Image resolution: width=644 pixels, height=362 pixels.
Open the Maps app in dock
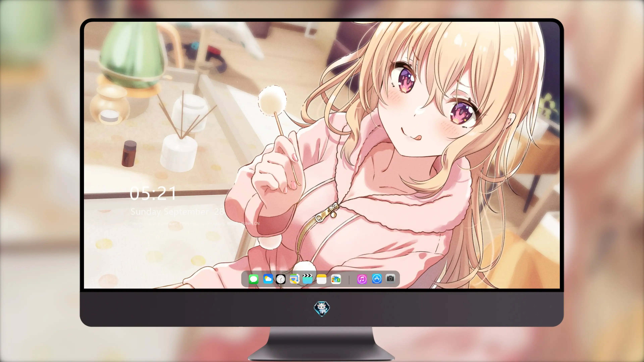294,279
